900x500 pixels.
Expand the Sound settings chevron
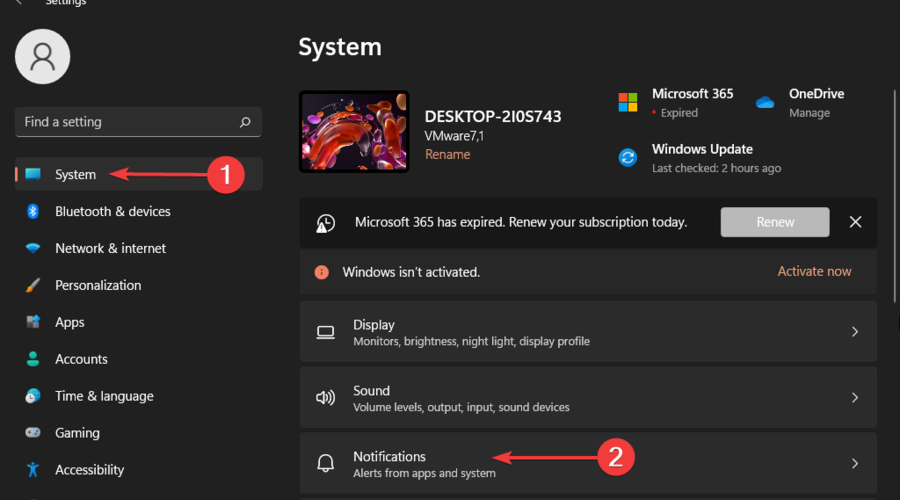[x=854, y=398]
